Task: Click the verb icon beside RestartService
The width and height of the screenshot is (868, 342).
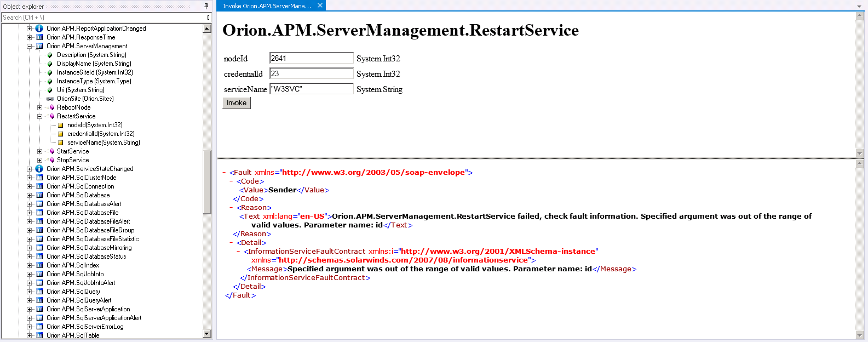Action: point(51,116)
